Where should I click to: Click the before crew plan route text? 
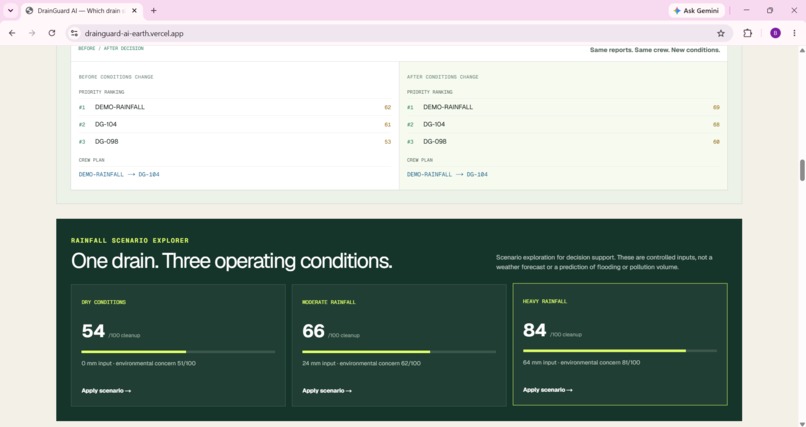point(119,174)
